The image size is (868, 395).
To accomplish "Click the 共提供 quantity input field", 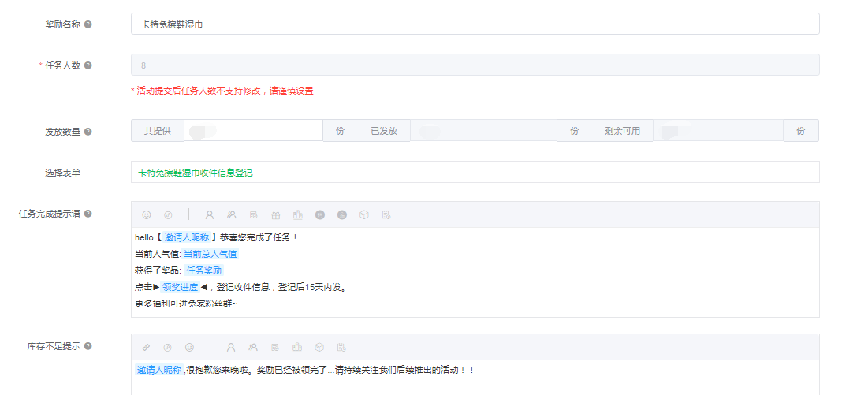I will coord(254,131).
